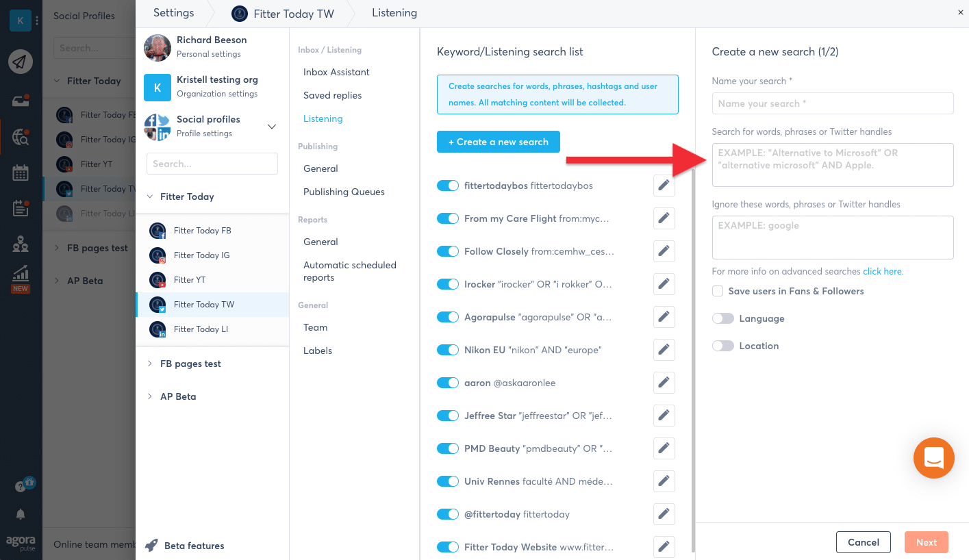
Task: Click pencil icon for Jeffree Star search
Action: tap(664, 416)
